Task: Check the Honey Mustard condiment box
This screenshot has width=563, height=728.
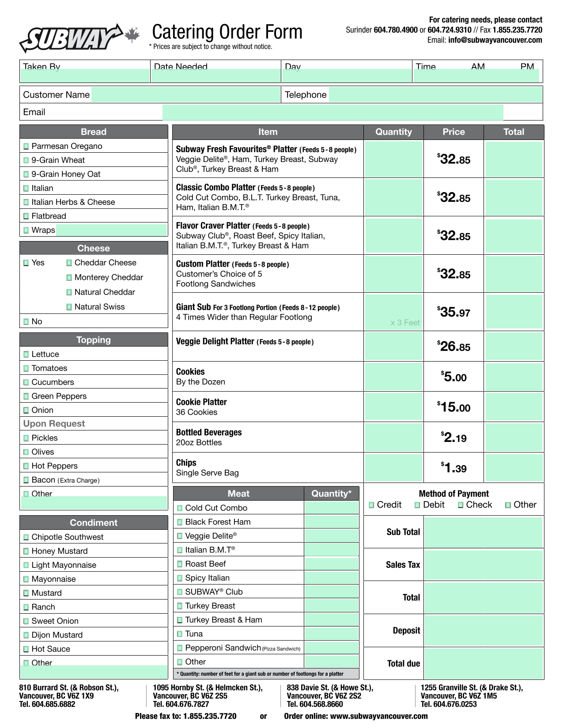Action: tap(26, 551)
